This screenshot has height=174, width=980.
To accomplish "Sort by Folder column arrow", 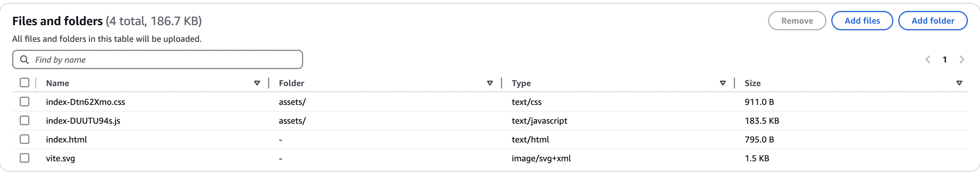I will point(490,83).
